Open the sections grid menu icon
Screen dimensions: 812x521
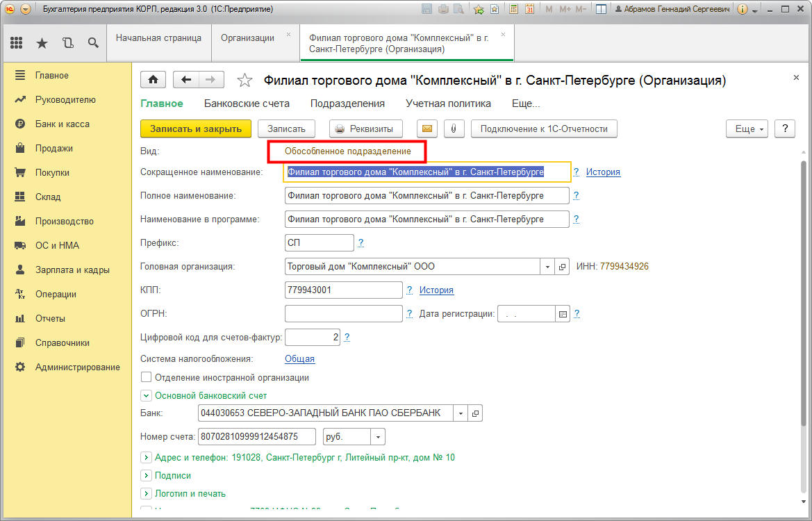pos(16,43)
